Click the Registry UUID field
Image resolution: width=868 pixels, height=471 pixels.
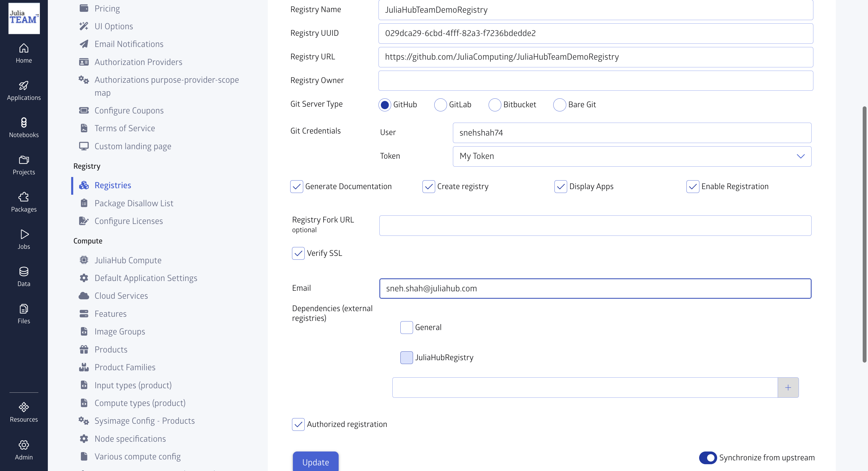[x=595, y=33]
